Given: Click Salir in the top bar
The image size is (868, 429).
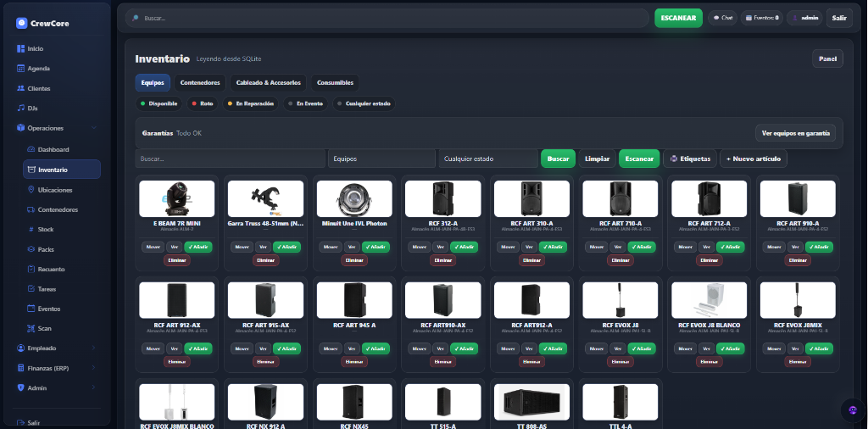Looking at the screenshot, I should click(x=839, y=18).
